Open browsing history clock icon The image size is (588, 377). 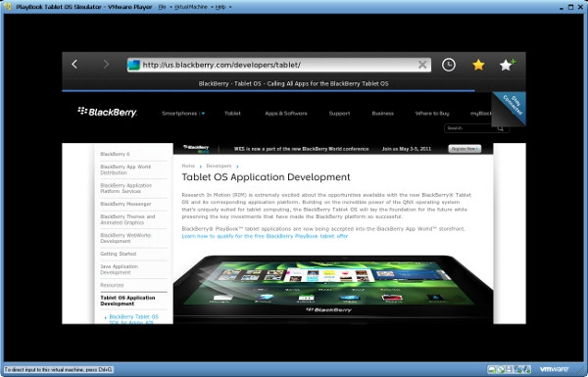[449, 65]
